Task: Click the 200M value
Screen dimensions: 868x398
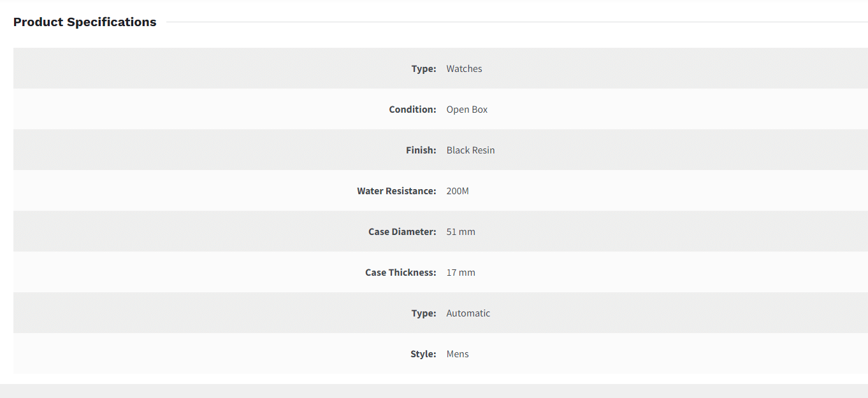Action: (458, 191)
